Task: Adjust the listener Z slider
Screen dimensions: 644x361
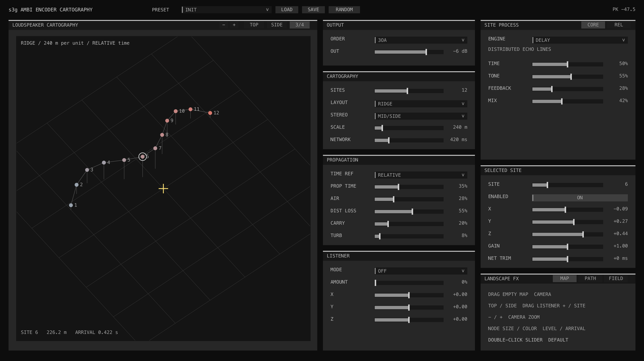Action: 409,320
